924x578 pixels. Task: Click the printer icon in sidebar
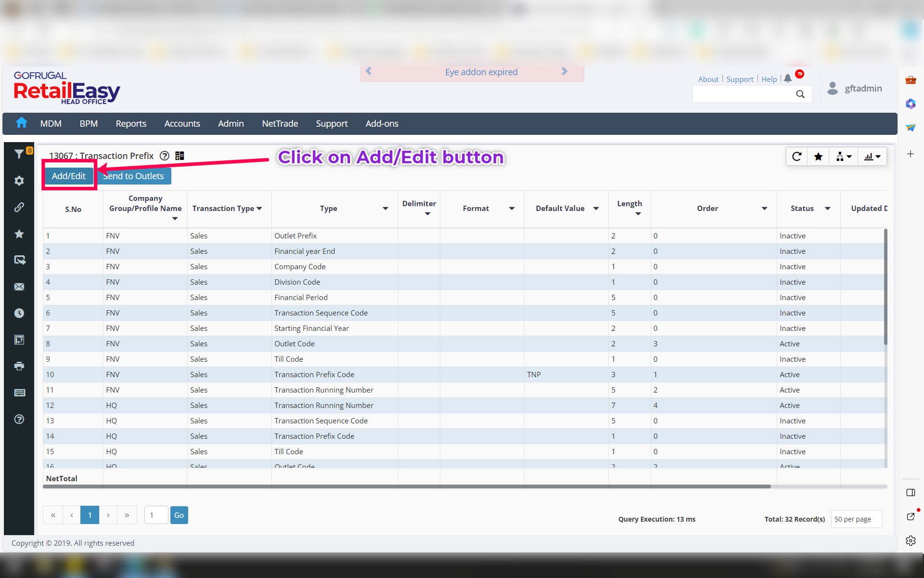point(19,366)
